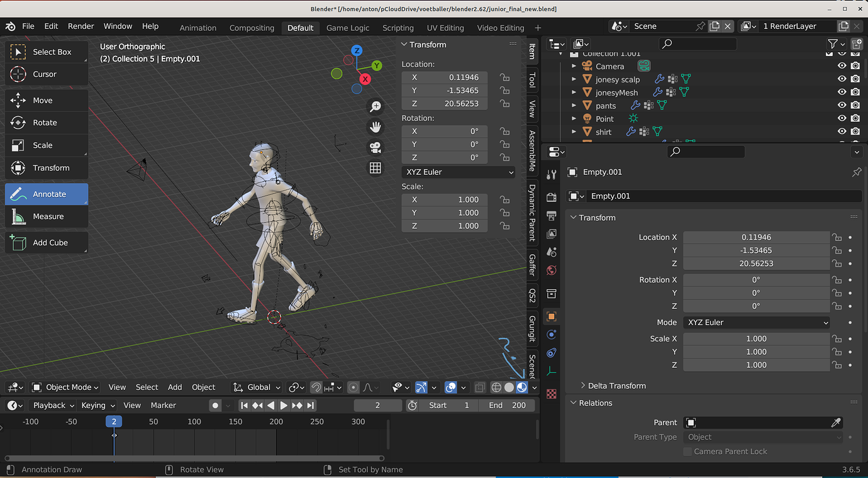The width and height of the screenshot is (868, 478).
Task: Open the Object Mode dropdown
Action: (65, 387)
